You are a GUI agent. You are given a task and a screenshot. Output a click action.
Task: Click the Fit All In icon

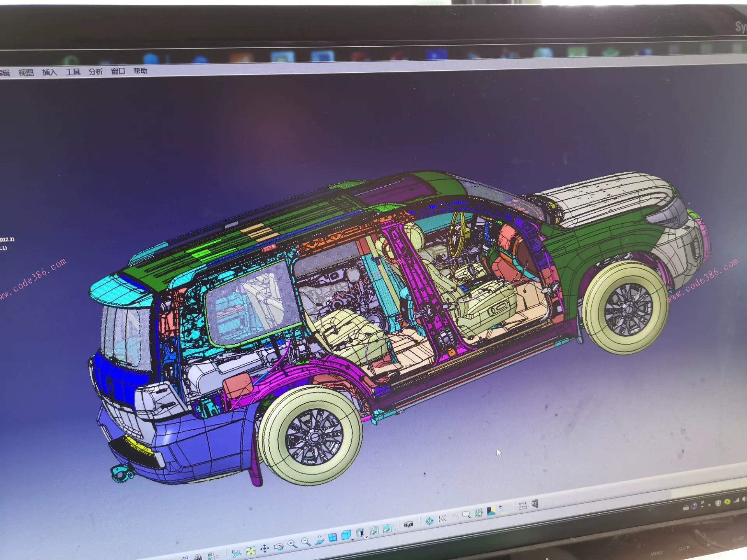point(251,551)
